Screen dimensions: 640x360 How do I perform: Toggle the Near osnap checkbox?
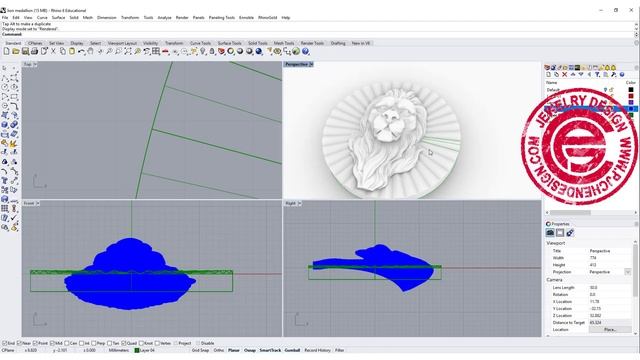(x=20, y=343)
